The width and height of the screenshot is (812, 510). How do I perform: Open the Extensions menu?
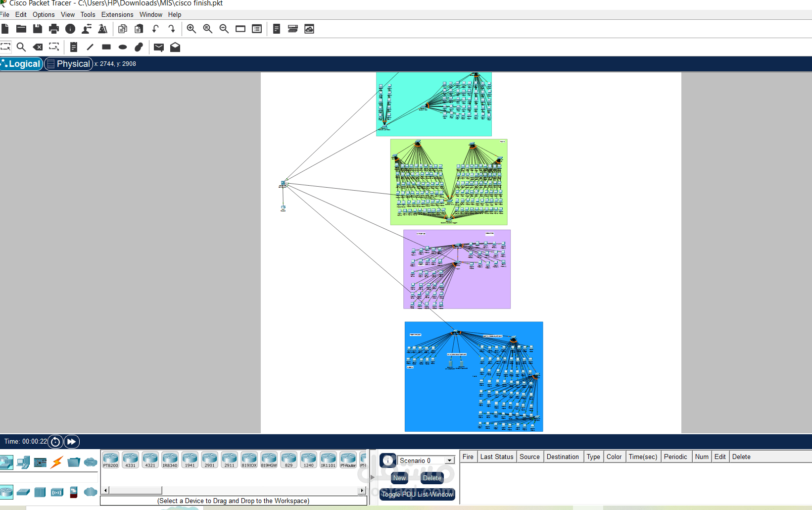pos(117,15)
